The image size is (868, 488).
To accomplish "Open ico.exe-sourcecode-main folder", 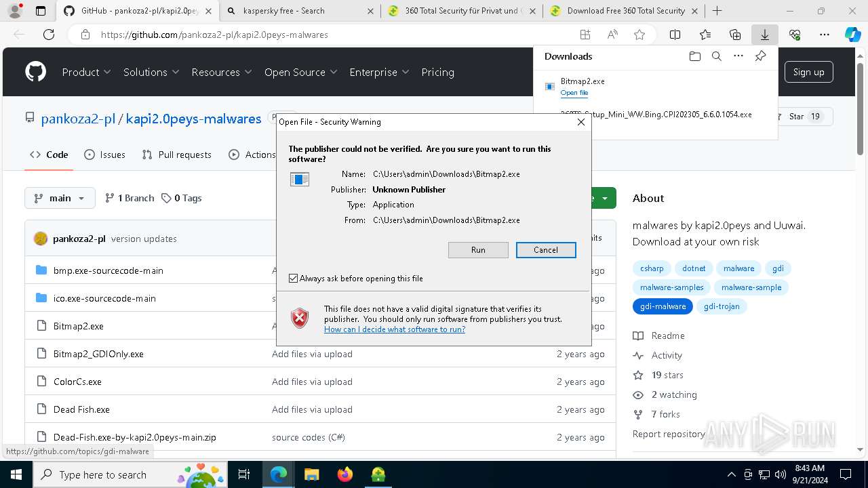I will [x=104, y=298].
